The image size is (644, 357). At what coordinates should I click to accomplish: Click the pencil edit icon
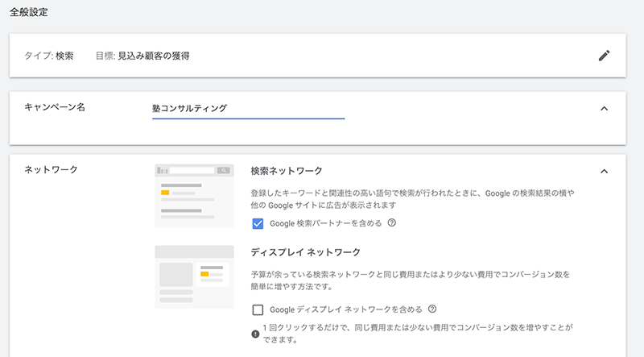[x=604, y=56]
